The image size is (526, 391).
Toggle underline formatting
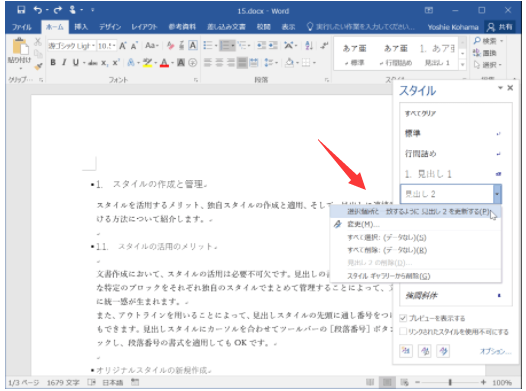pyautogui.click(x=76, y=63)
